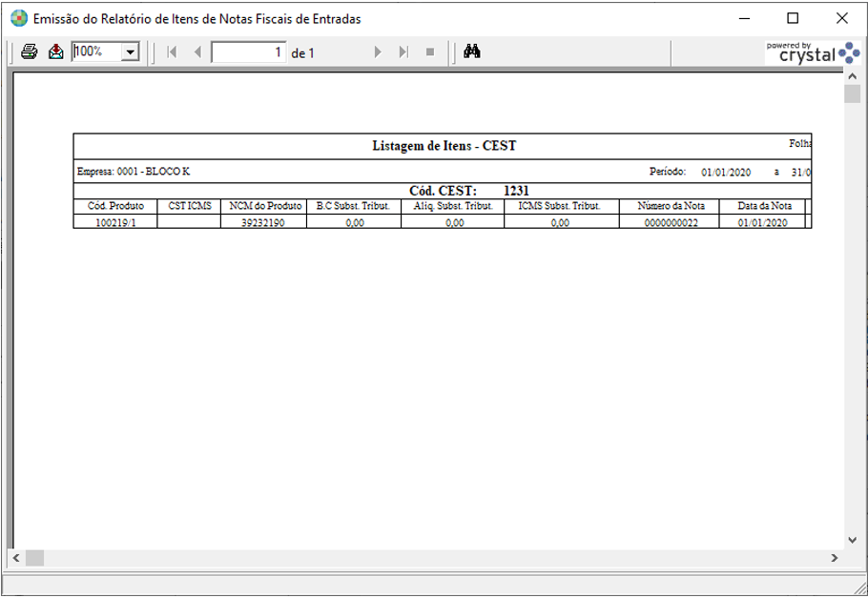Maximize the report window
The height and width of the screenshot is (598, 868).
coord(793,18)
